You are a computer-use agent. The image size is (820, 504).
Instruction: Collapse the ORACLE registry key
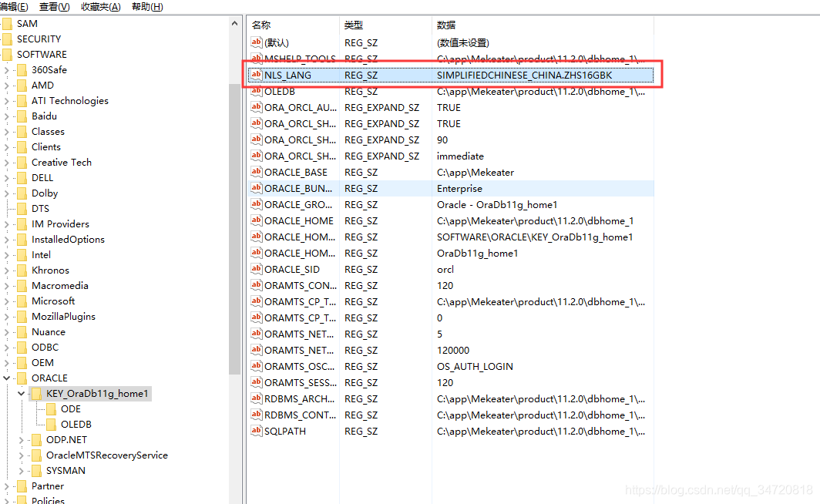coord(6,378)
